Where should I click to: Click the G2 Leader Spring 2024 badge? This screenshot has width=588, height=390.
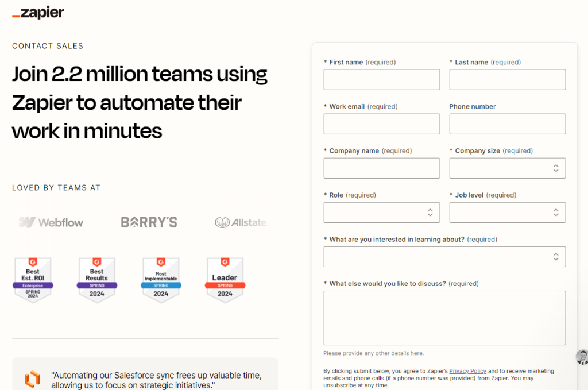click(x=225, y=280)
